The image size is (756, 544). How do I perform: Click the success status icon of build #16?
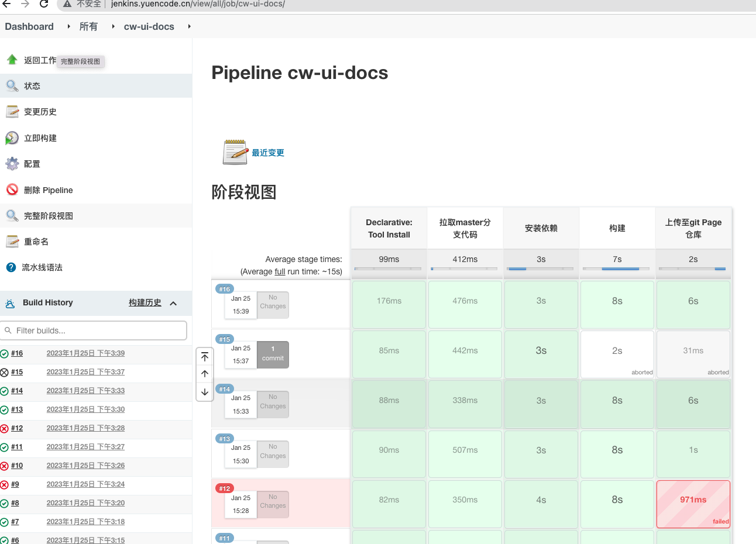4,354
